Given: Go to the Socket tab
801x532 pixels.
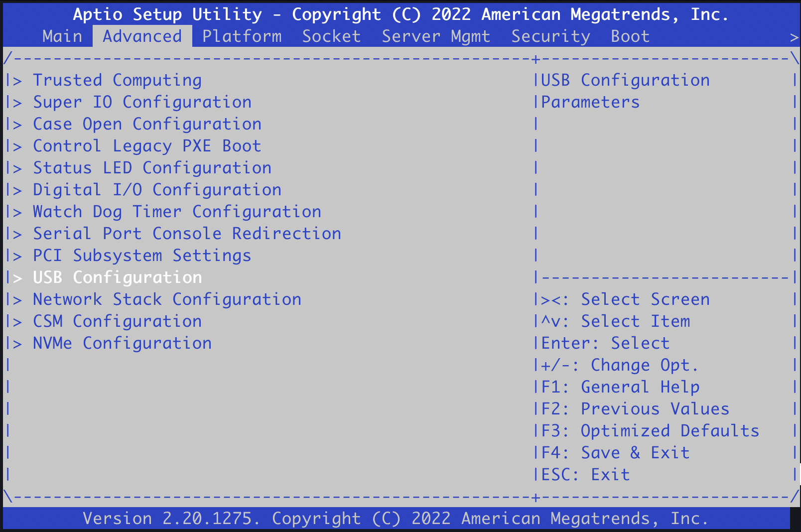Looking at the screenshot, I should coord(331,36).
